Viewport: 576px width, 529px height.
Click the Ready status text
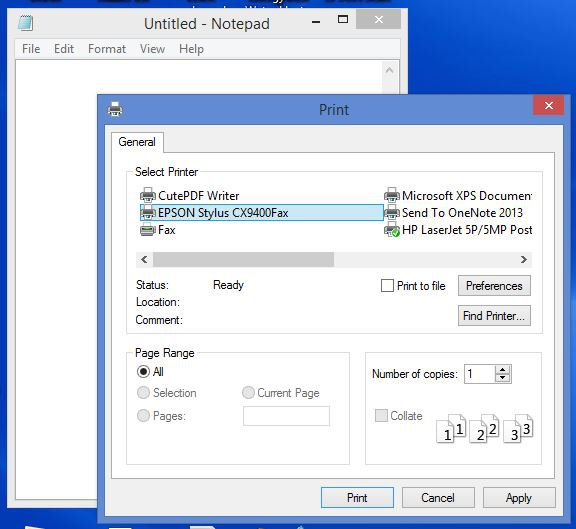point(228,285)
